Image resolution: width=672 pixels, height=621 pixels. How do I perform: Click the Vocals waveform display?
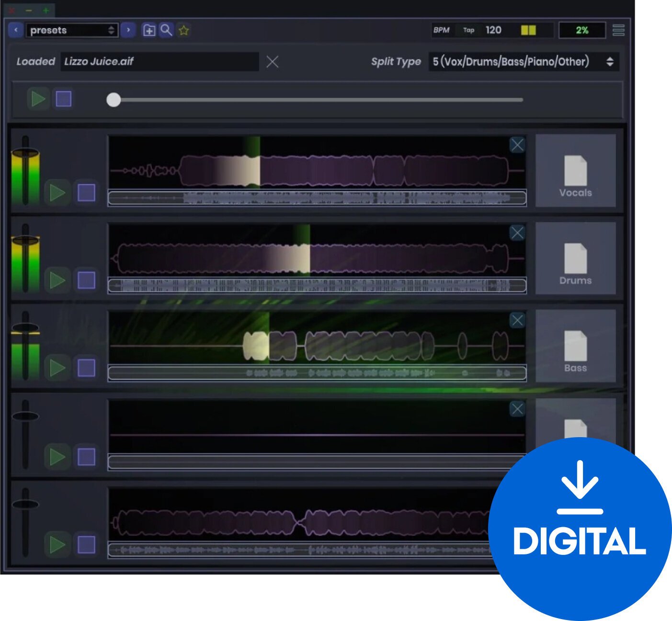point(317,163)
